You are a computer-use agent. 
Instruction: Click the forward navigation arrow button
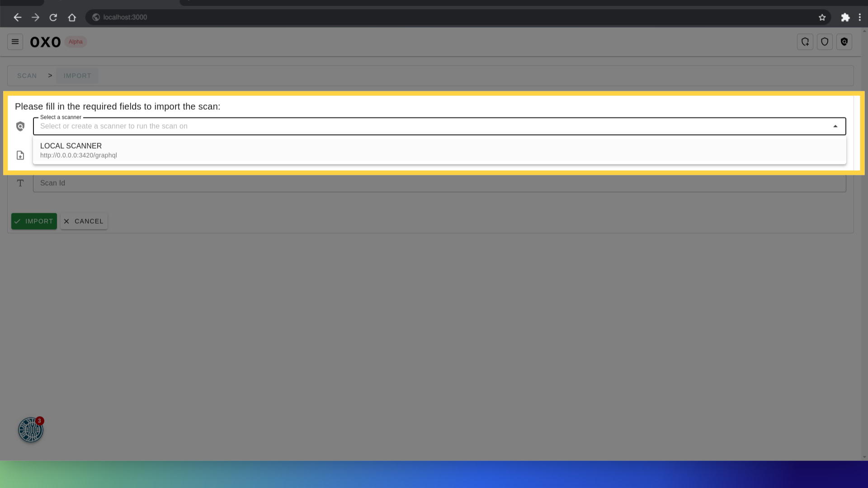pyautogui.click(x=35, y=17)
